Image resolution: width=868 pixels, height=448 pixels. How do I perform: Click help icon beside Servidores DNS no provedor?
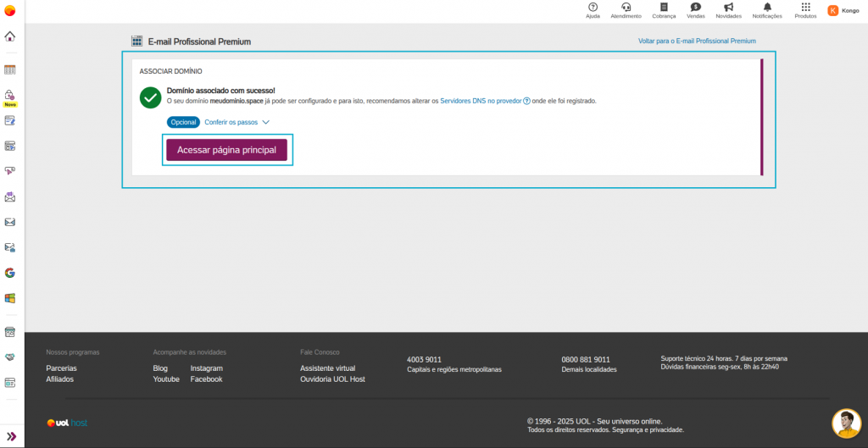[x=527, y=102]
